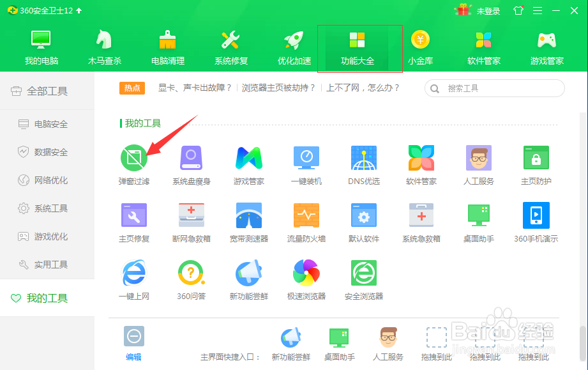Select 系统工具 category in sidebar
This screenshot has height=370, width=588.
(x=47, y=208)
